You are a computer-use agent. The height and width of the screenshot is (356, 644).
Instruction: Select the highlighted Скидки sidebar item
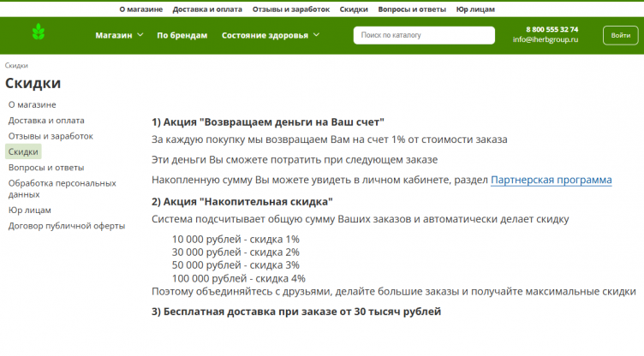pos(23,151)
